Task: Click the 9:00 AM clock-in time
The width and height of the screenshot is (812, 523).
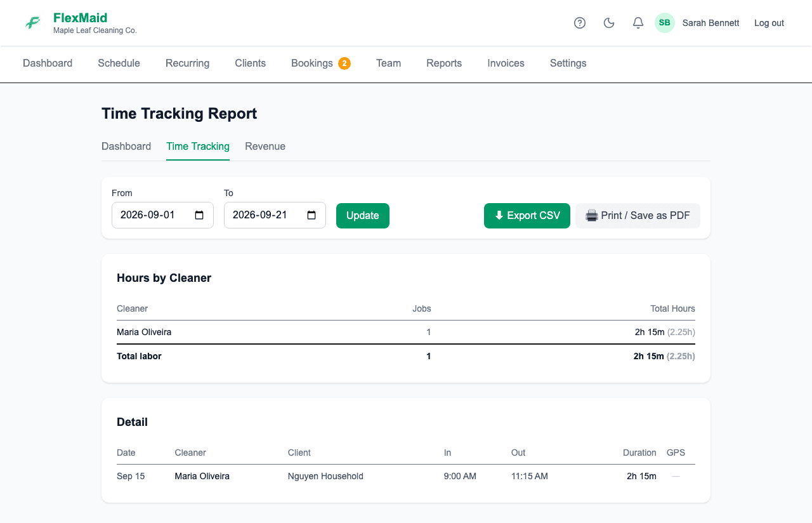Action: 460,476
